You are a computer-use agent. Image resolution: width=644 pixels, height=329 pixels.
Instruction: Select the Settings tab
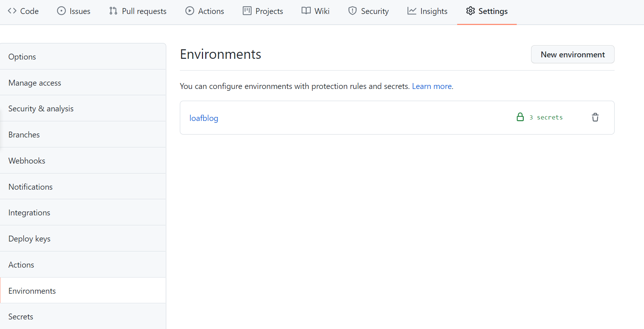coord(487,11)
